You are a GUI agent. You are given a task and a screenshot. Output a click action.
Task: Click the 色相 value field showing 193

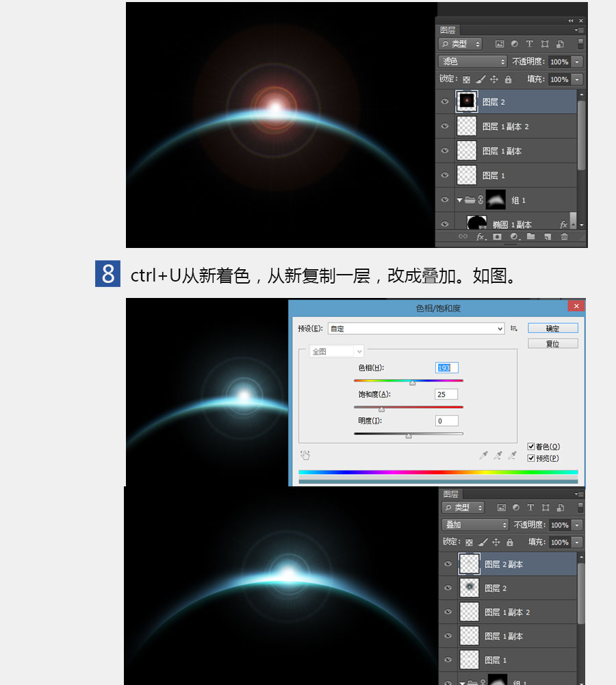click(x=447, y=368)
